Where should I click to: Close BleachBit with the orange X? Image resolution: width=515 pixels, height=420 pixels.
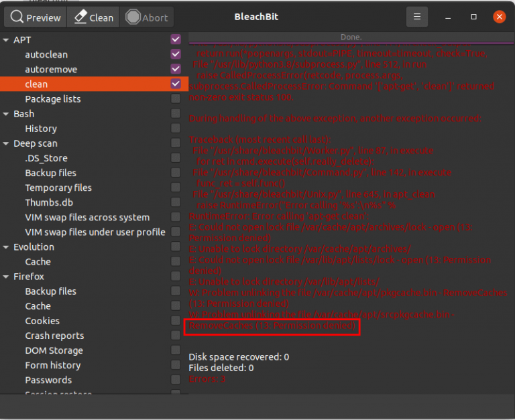(x=499, y=17)
